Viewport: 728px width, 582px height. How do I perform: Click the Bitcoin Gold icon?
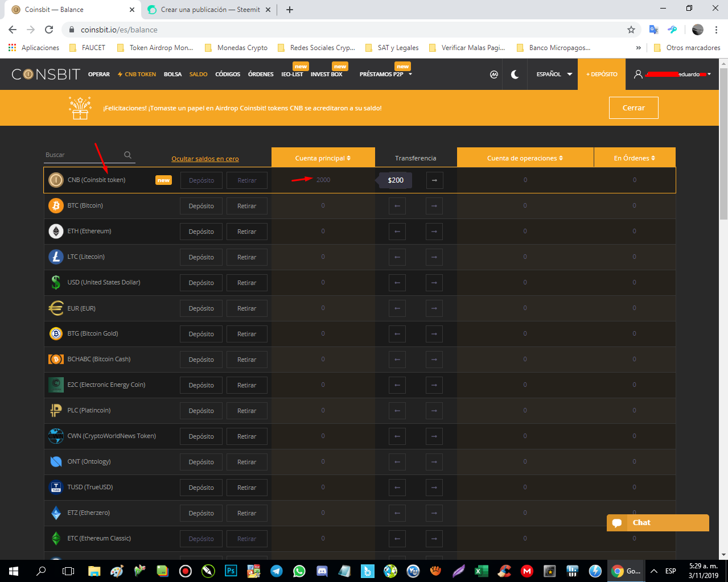(56, 333)
